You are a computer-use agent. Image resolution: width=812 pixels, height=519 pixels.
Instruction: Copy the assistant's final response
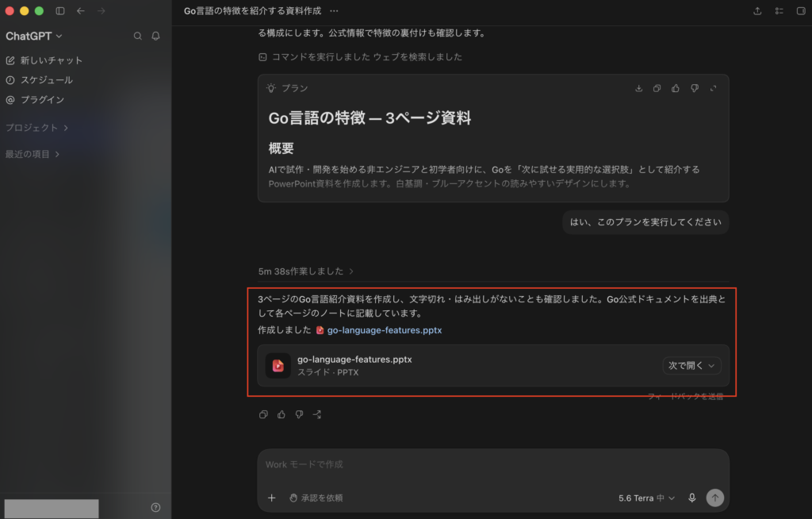click(x=263, y=414)
